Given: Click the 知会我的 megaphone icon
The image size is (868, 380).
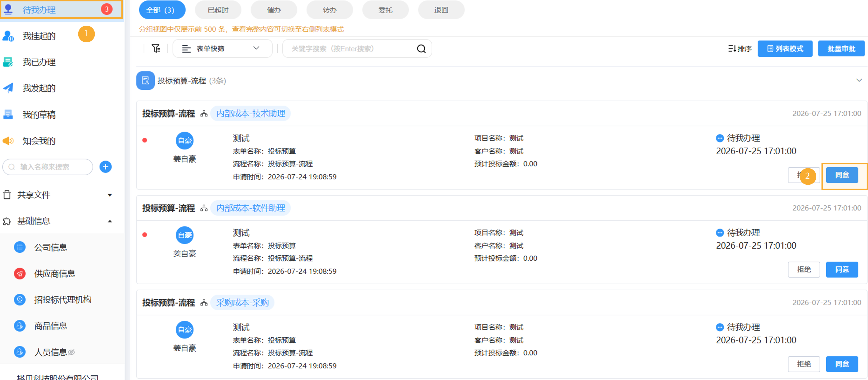Looking at the screenshot, I should click(8, 141).
